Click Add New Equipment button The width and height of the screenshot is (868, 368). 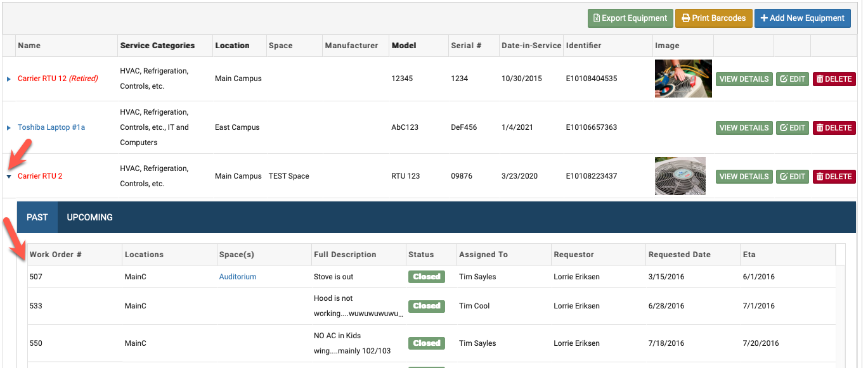coord(803,18)
